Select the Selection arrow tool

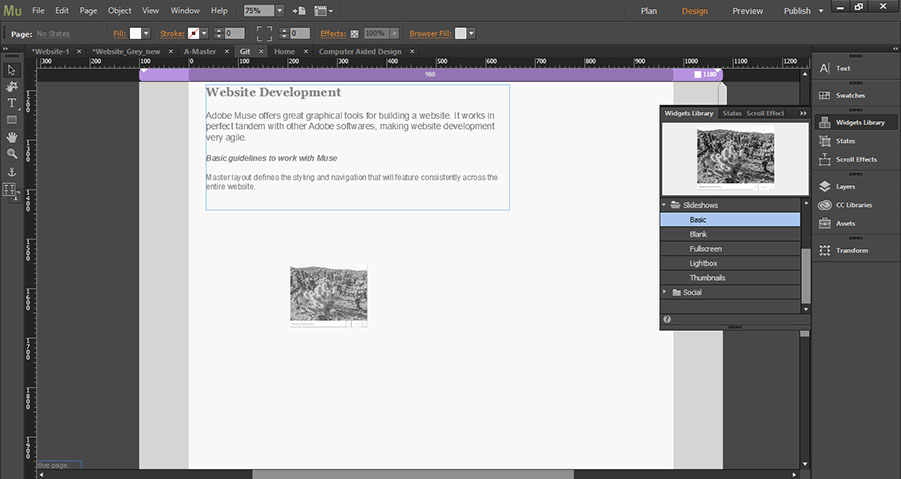coord(12,70)
